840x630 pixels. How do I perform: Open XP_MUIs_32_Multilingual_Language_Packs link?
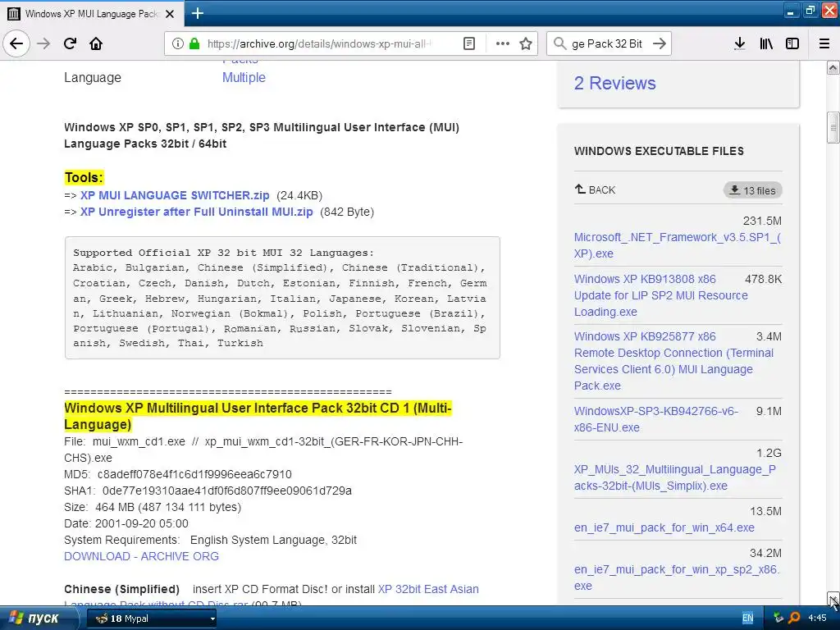[x=674, y=477]
